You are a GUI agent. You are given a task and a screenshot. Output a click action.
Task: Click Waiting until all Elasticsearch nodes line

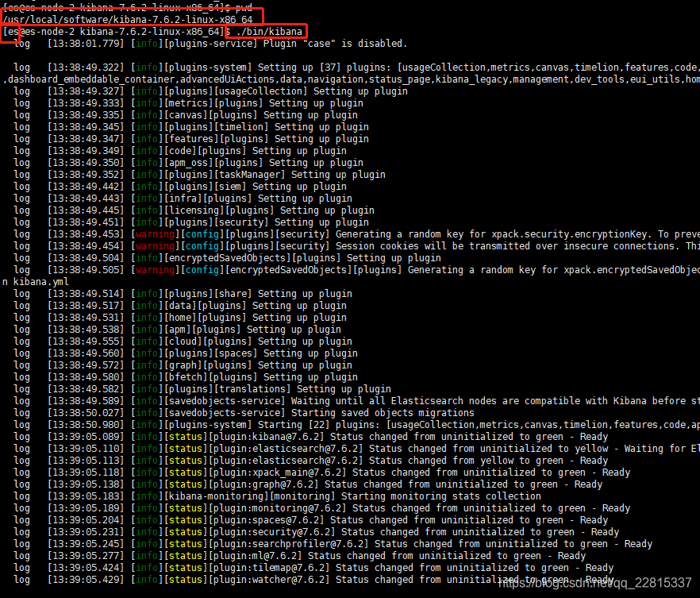356,401
